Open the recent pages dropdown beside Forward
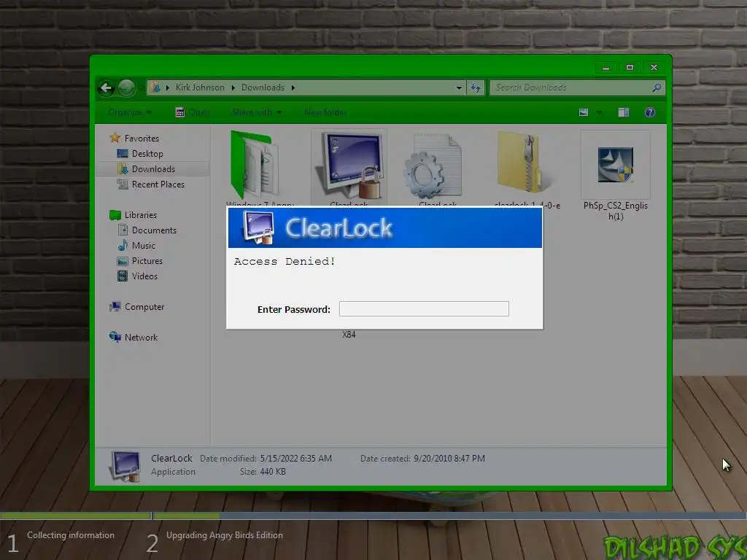Viewport: 747px width, 560px height. click(x=141, y=88)
